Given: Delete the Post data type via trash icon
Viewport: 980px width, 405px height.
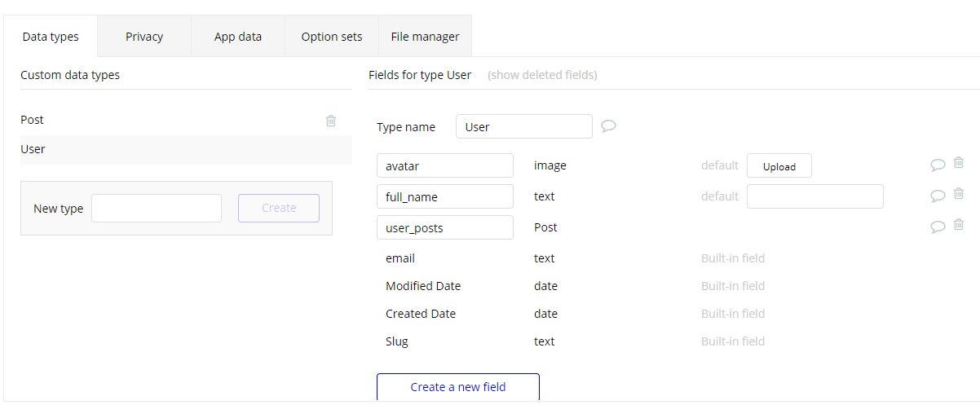Looking at the screenshot, I should click(x=331, y=121).
